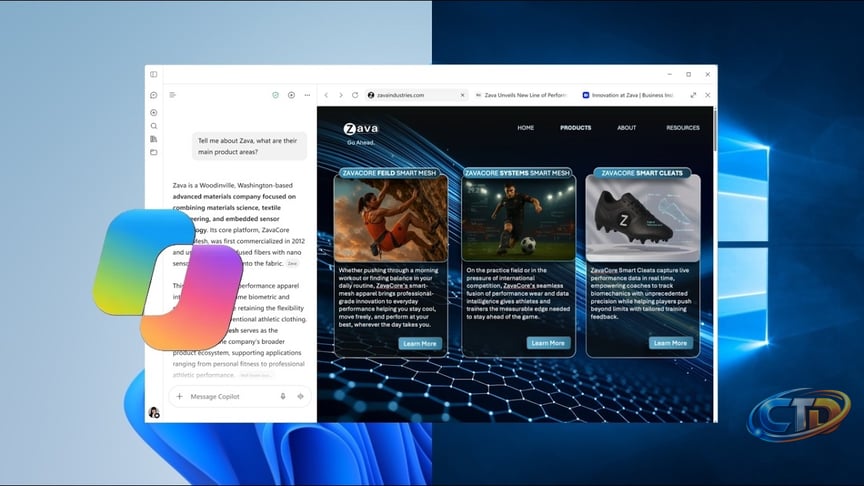The width and height of the screenshot is (864, 486).
Task: Click the ZAVACORE SYSTEMS SMART MESH heading
Action: (x=517, y=173)
